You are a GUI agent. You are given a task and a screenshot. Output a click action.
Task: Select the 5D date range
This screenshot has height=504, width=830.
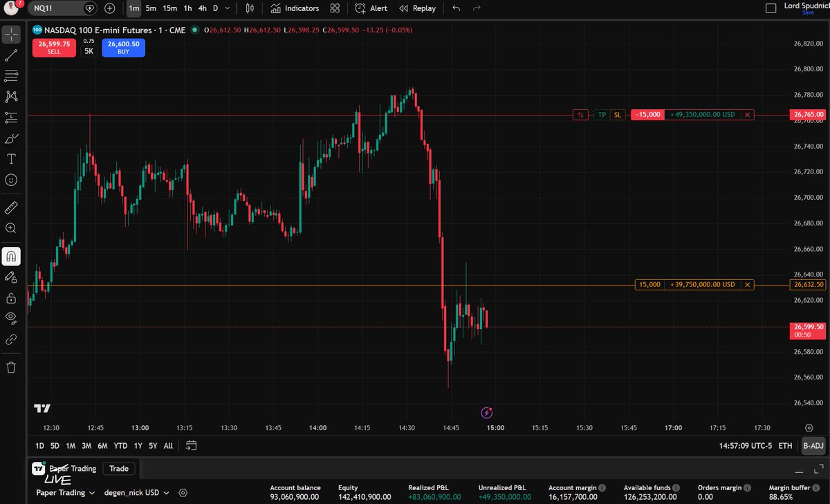pyautogui.click(x=55, y=446)
